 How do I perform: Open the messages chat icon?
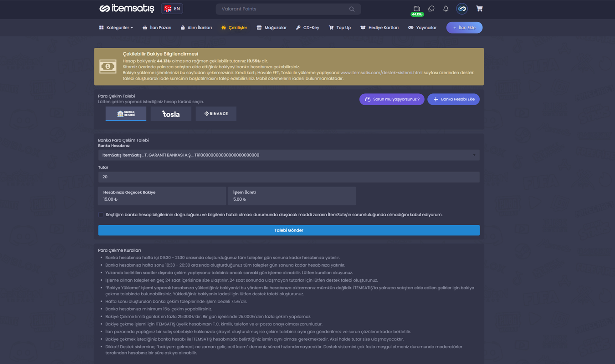coord(431,9)
